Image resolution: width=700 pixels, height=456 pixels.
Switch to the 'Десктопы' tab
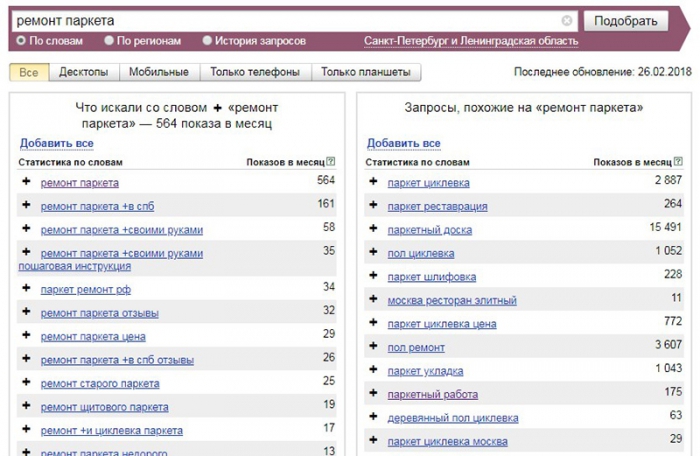pyautogui.click(x=84, y=72)
